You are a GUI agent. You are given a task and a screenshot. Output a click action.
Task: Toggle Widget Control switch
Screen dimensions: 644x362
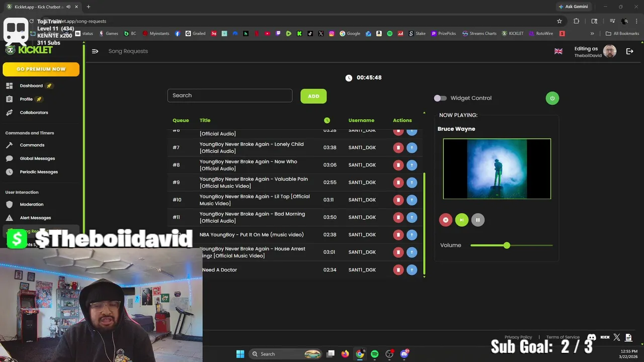click(440, 98)
